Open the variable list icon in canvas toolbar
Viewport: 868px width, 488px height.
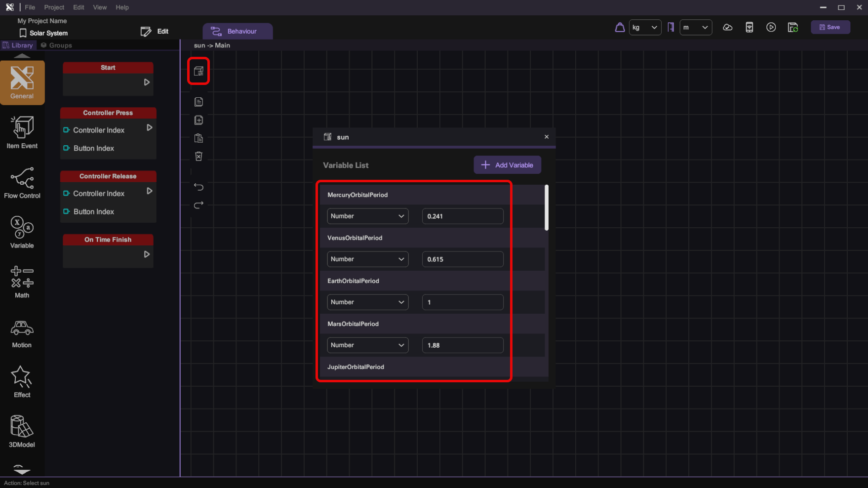(x=198, y=71)
